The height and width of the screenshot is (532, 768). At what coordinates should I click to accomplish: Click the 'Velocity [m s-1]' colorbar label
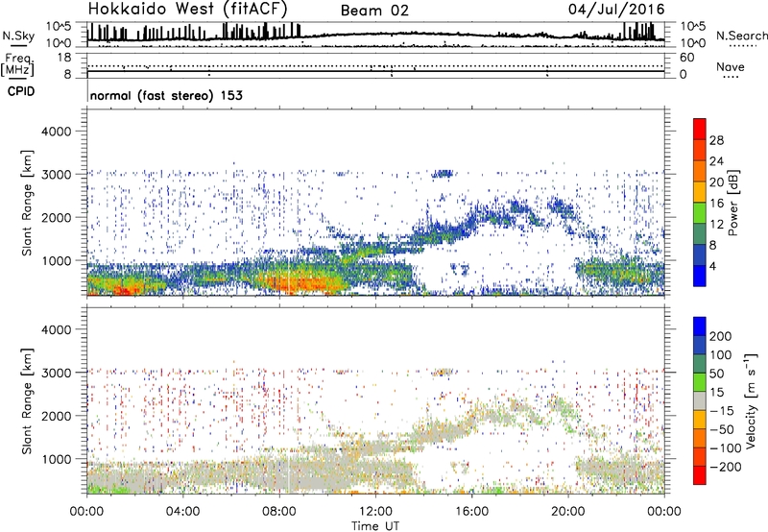(751, 400)
